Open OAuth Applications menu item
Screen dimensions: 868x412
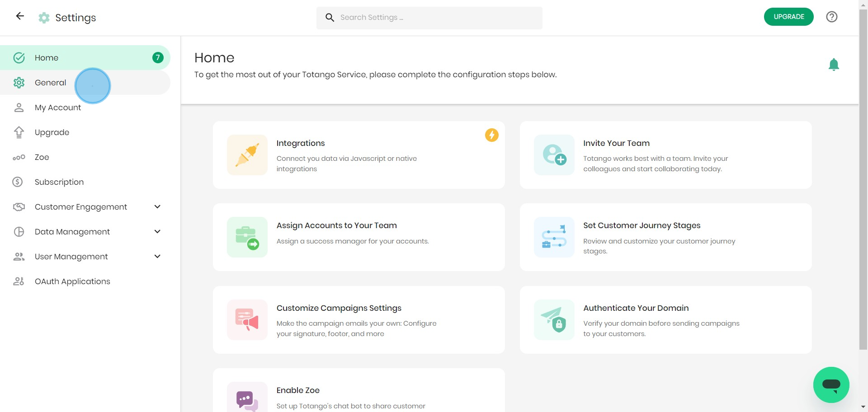[85, 281]
